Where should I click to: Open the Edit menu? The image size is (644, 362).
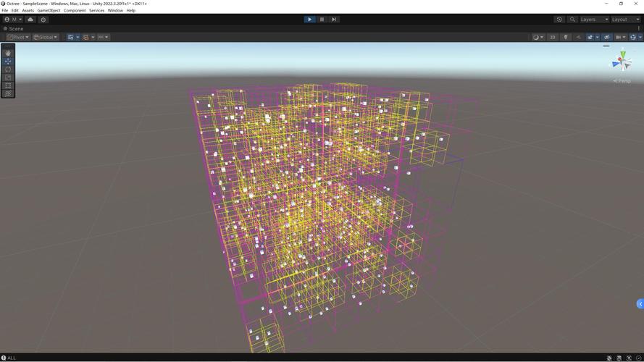(x=14, y=10)
